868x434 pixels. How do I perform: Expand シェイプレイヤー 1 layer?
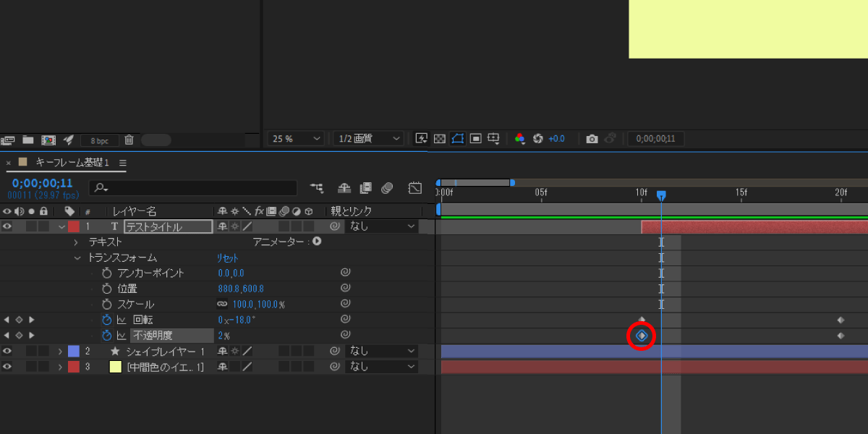(x=61, y=351)
